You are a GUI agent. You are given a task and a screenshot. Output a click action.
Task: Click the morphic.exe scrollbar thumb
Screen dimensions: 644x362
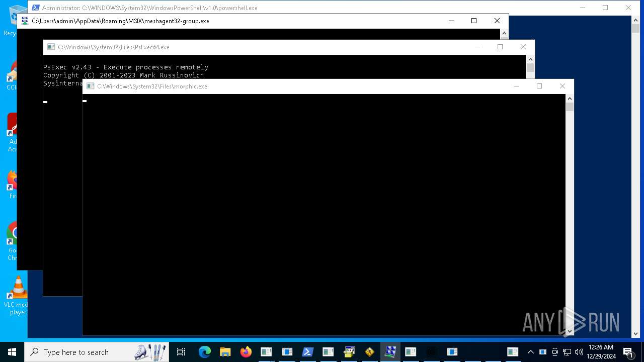[570, 107]
